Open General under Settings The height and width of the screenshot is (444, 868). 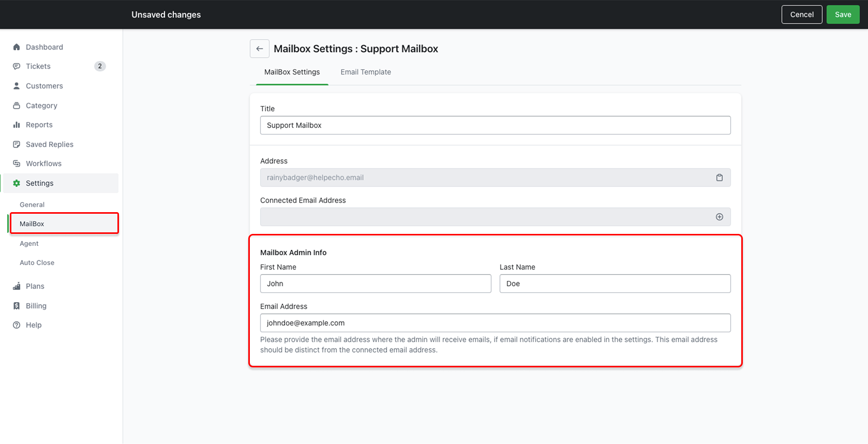pyautogui.click(x=32, y=204)
